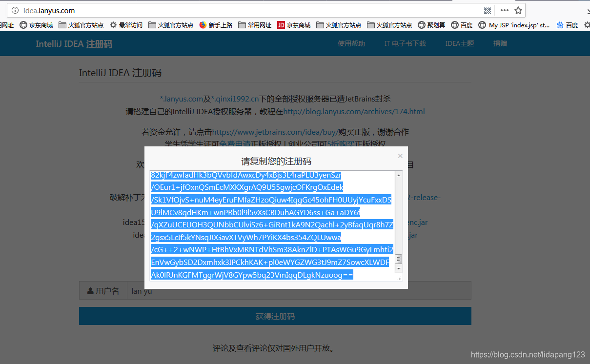This screenshot has width=590, height=364.
Task: Open the page actions three-dots menu
Action: (x=504, y=10)
